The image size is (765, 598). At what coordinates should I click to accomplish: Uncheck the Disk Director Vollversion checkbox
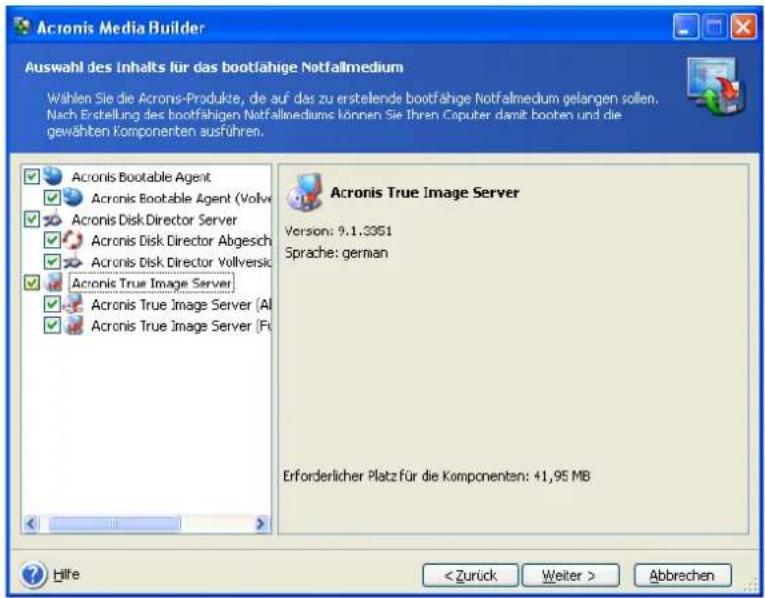[52, 262]
